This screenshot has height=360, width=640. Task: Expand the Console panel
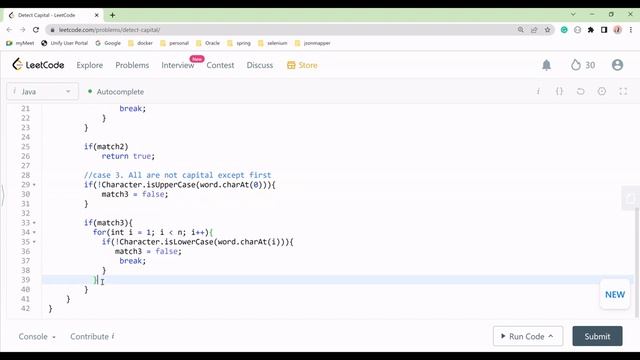[x=37, y=336]
